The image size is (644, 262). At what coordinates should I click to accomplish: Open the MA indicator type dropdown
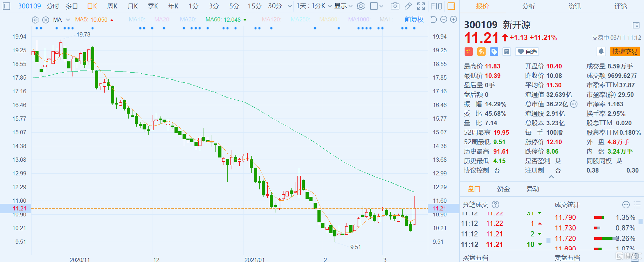point(62,20)
